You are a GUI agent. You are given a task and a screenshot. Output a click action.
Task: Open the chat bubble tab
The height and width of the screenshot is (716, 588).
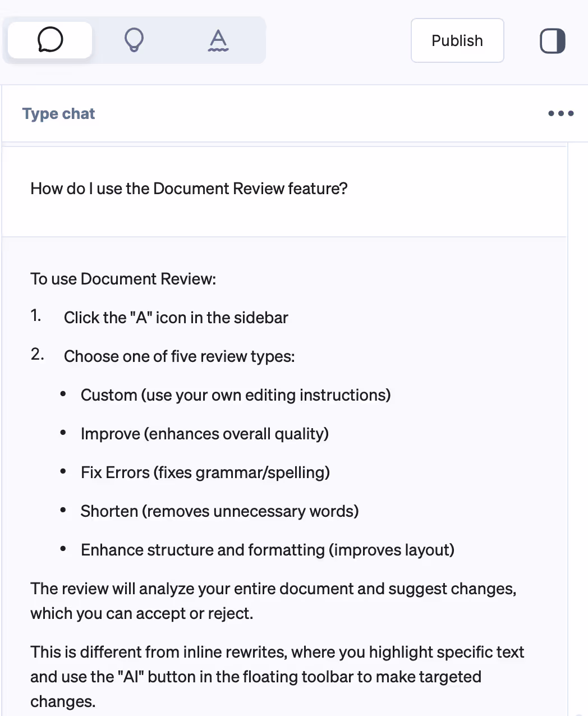coord(50,40)
